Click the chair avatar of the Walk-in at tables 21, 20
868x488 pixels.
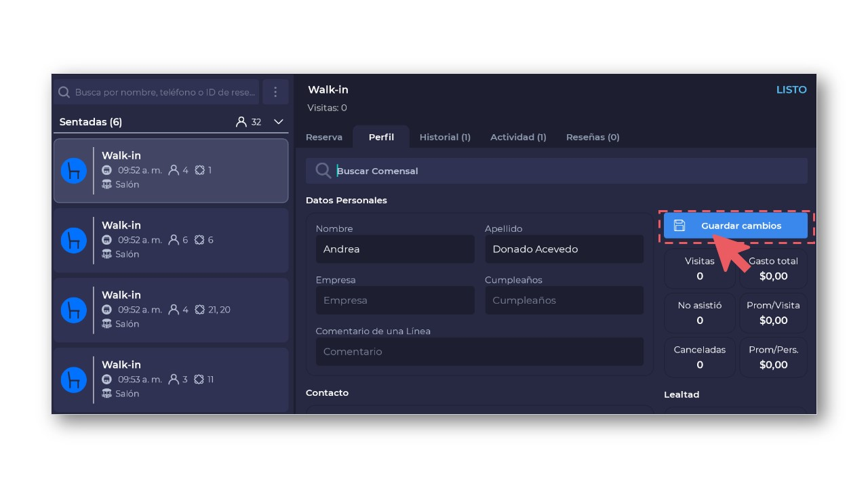click(x=73, y=310)
